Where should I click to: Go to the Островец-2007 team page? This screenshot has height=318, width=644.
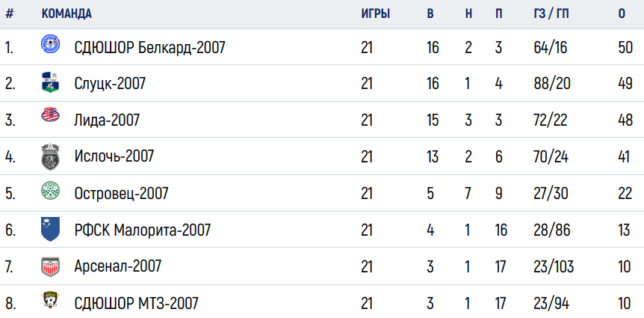click(122, 193)
